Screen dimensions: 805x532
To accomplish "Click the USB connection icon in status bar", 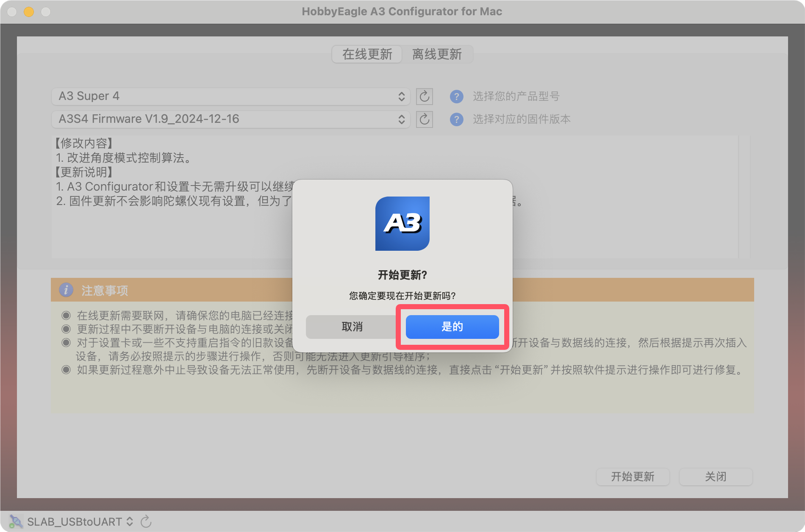I will (x=16, y=521).
